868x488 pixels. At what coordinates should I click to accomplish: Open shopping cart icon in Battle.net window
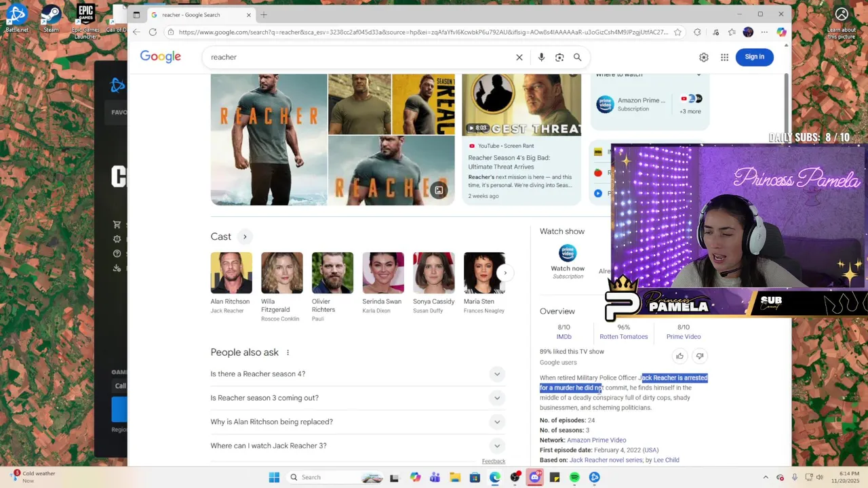[117, 224]
